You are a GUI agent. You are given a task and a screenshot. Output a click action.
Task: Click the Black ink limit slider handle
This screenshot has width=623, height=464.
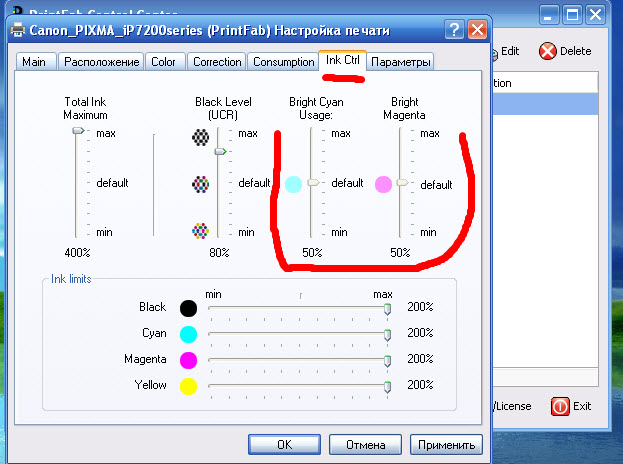tap(387, 309)
